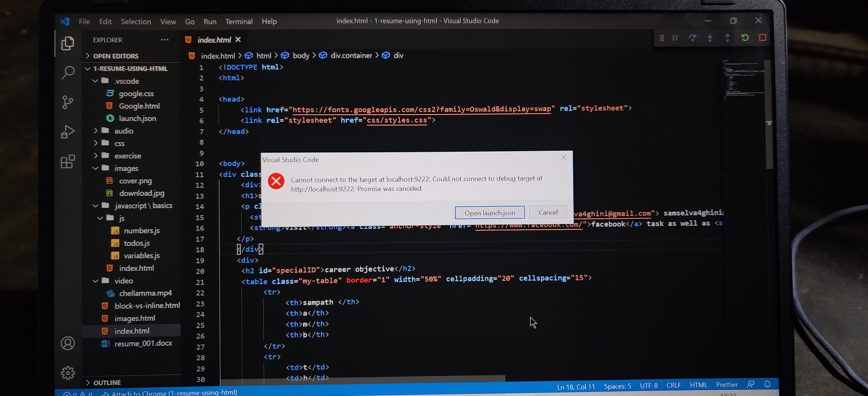Restart debugging using the green restart icon
This screenshot has width=868, height=396.
point(745,38)
